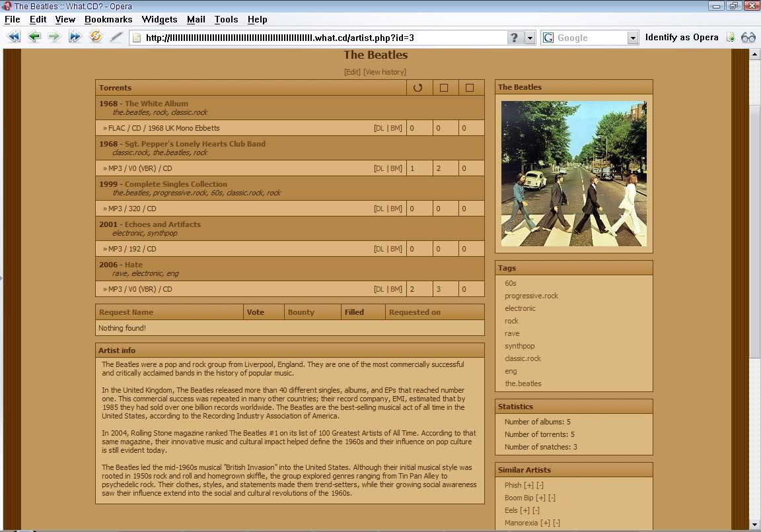Open similar artist Phish
Viewport: 761px width, 532px height.
coord(513,485)
